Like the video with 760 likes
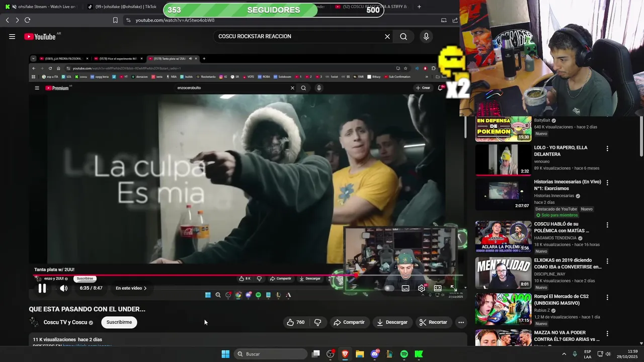The width and height of the screenshot is (644, 362). tap(296, 322)
